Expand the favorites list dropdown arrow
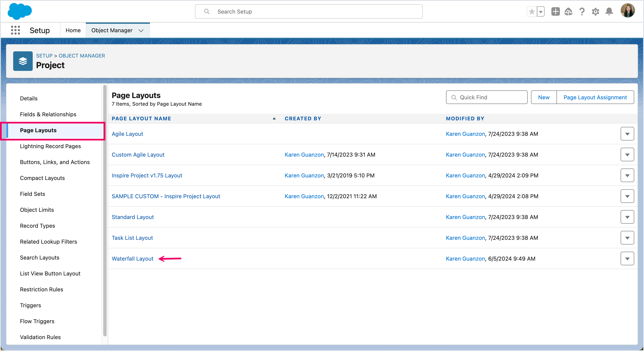Viewport: 644px width, 351px height. [x=541, y=11]
